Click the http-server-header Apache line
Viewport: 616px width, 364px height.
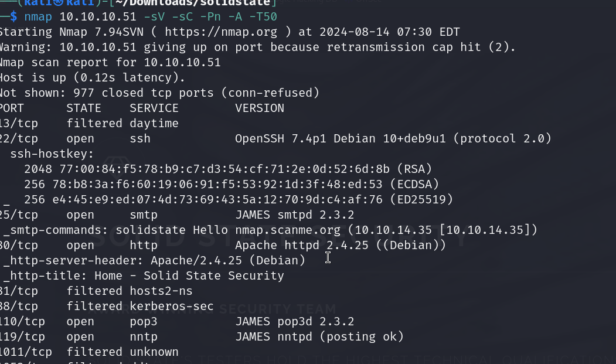pyautogui.click(x=154, y=261)
